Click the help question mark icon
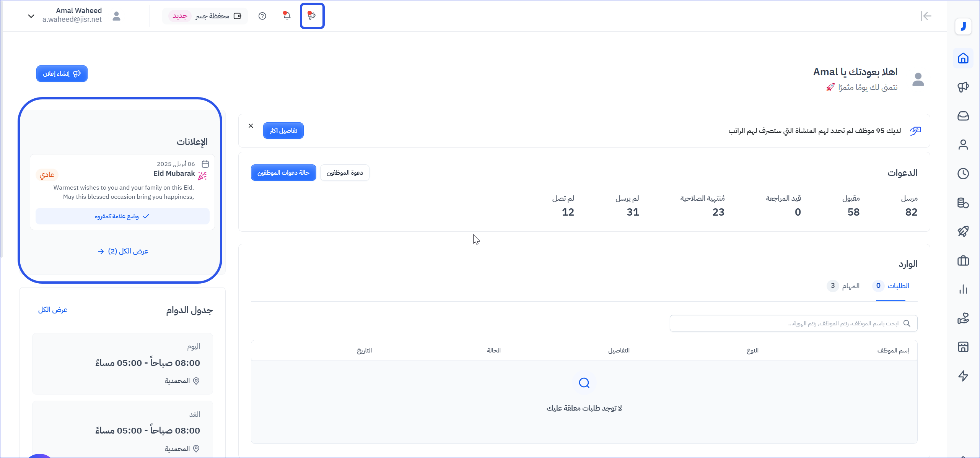The image size is (980, 458). coord(262,16)
